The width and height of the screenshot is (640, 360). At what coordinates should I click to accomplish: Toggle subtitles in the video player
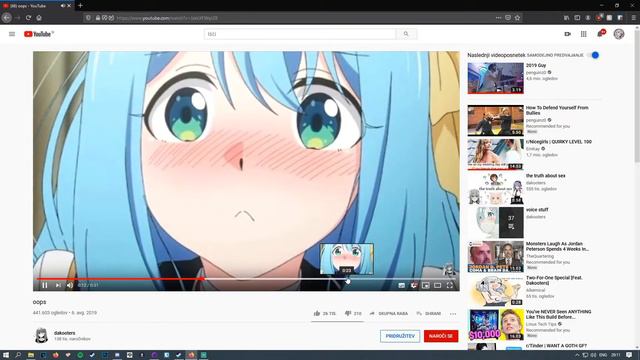click(402, 285)
